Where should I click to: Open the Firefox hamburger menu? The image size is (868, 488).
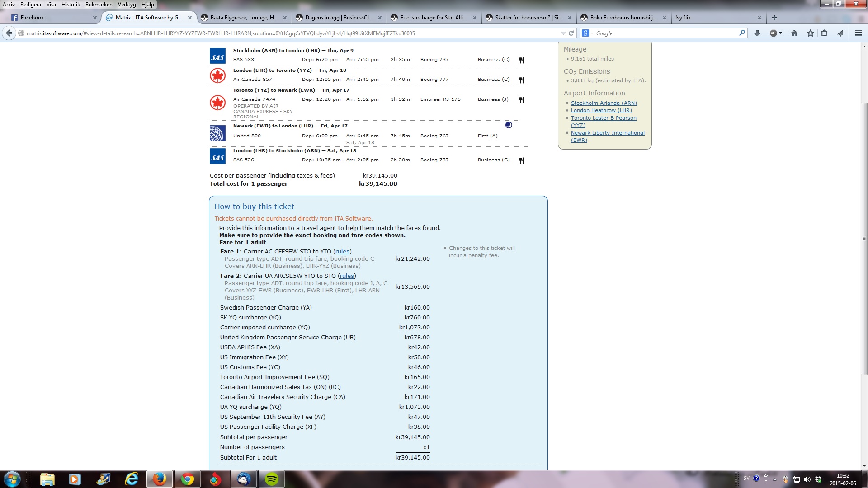point(858,33)
